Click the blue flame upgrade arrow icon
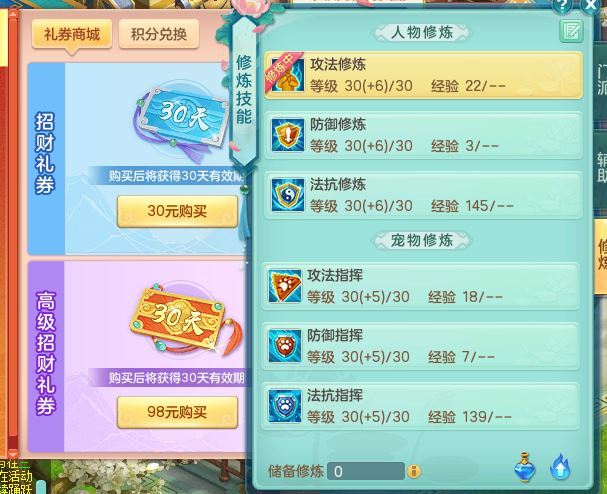The image size is (607, 494). 560,467
